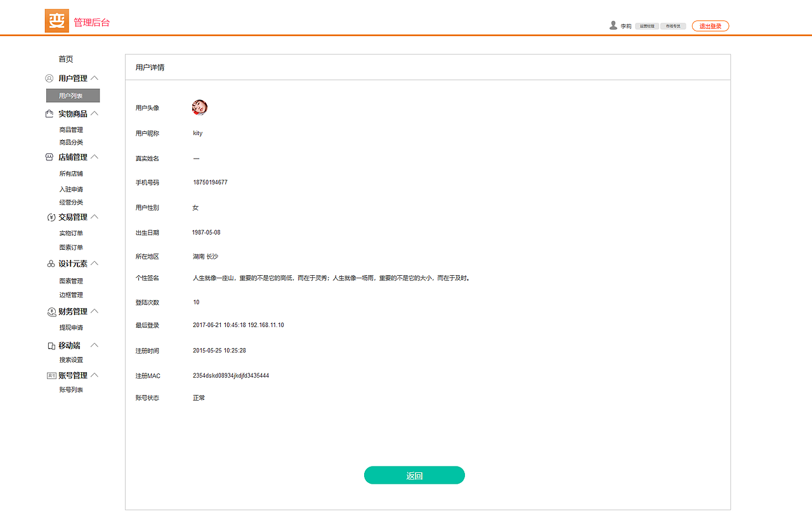Click the 实物商品 shopping bag icon
The width and height of the screenshot is (812, 523).
pyautogui.click(x=49, y=114)
